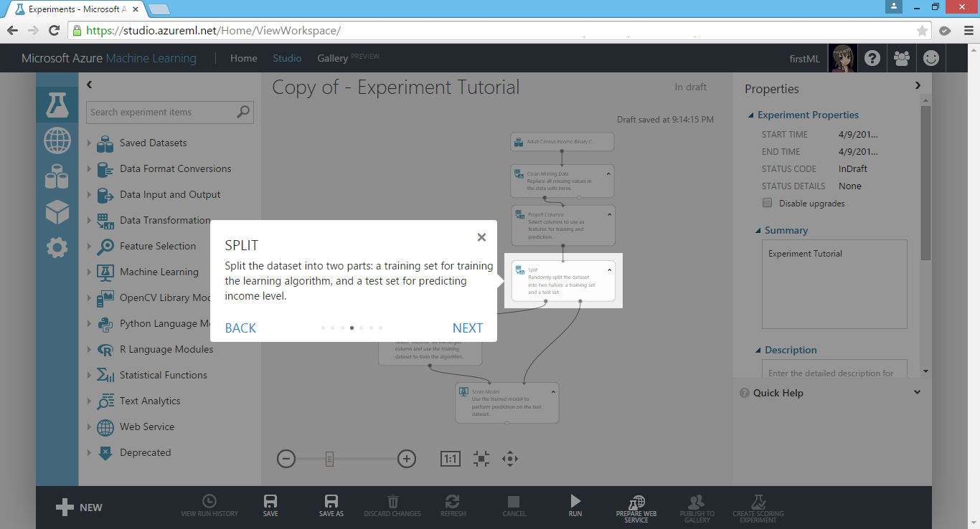
Task: Click the Summary text box
Action: click(x=834, y=284)
